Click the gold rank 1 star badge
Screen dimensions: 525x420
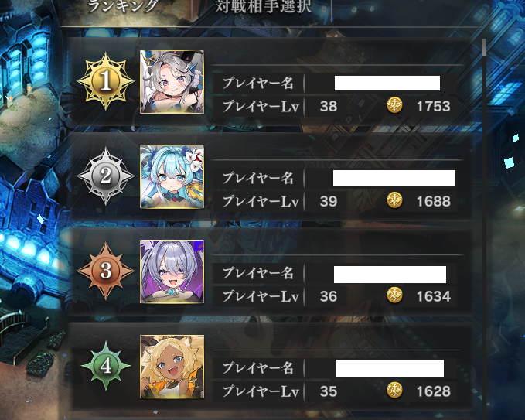coord(106,81)
